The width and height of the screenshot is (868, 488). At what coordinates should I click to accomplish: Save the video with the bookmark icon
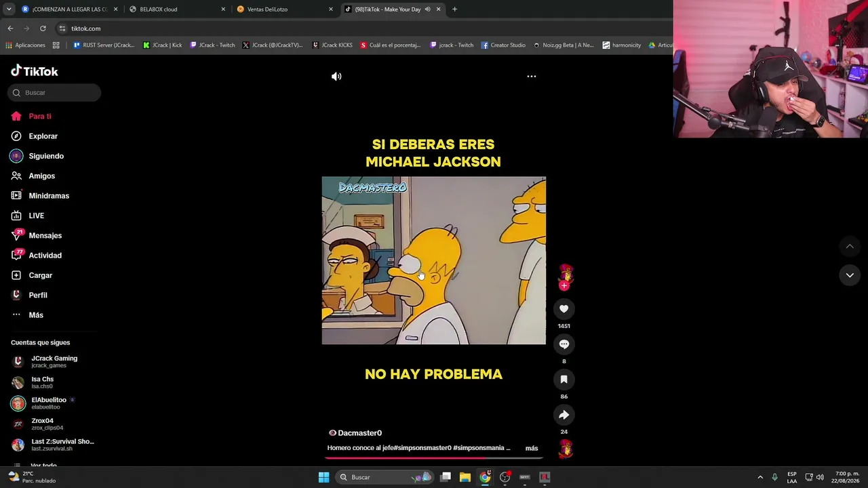point(564,380)
